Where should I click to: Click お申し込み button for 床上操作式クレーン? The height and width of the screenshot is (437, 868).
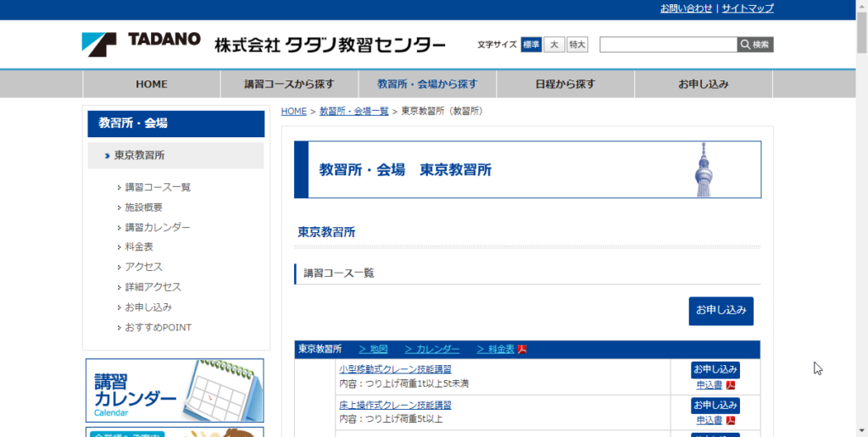click(715, 405)
